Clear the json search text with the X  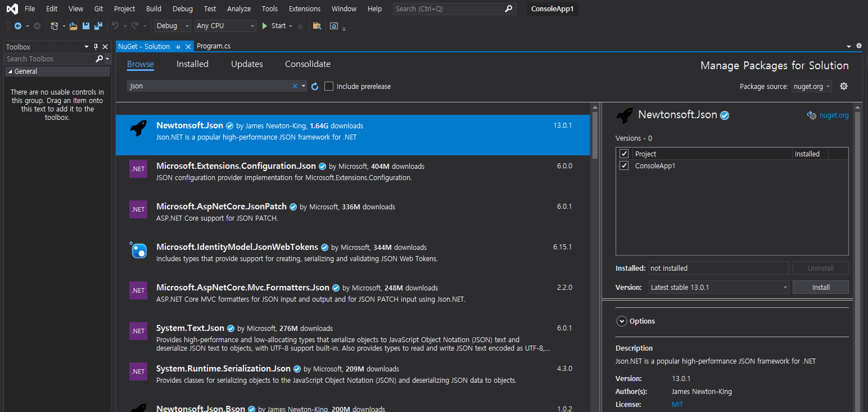point(295,86)
